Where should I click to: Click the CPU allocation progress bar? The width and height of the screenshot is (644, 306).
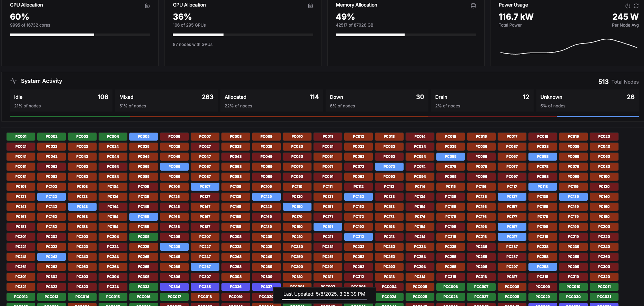[80, 35]
